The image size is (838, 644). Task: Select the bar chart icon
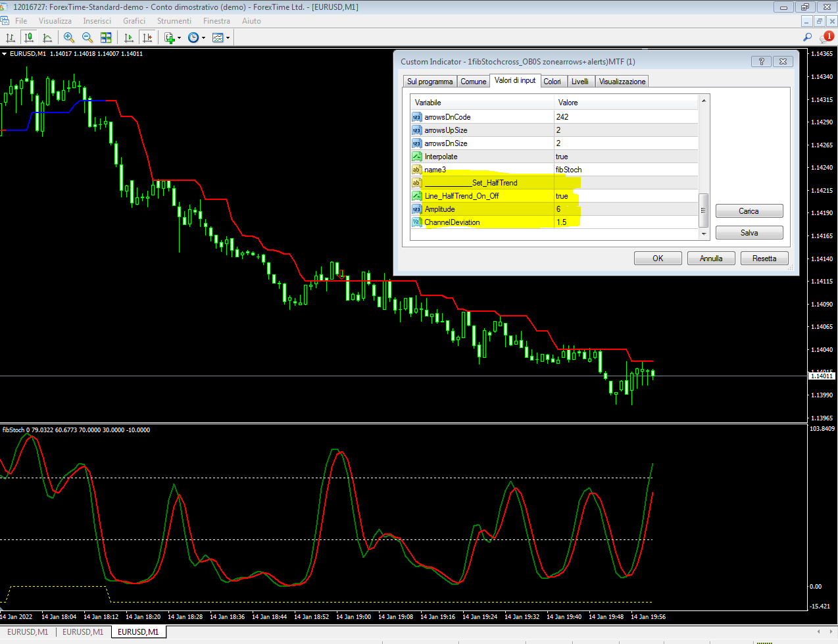point(11,37)
